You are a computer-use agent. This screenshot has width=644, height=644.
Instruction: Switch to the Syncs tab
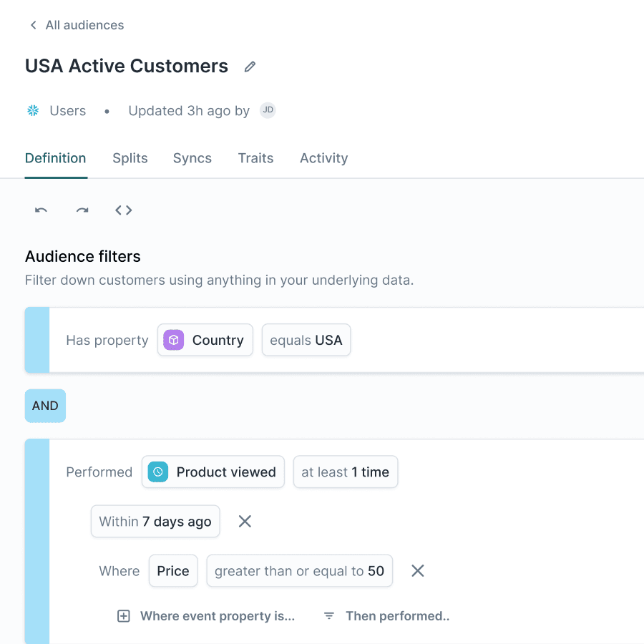pos(192,158)
